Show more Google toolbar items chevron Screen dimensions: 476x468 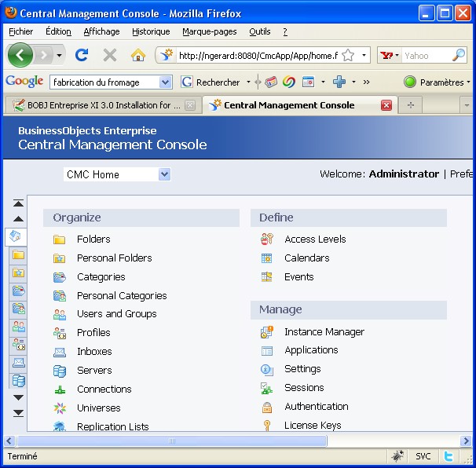(x=366, y=82)
